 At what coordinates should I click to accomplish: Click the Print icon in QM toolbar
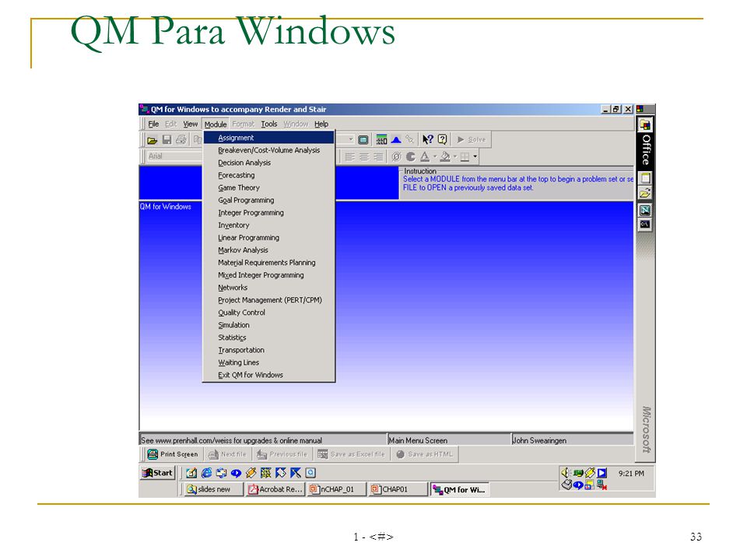181,139
